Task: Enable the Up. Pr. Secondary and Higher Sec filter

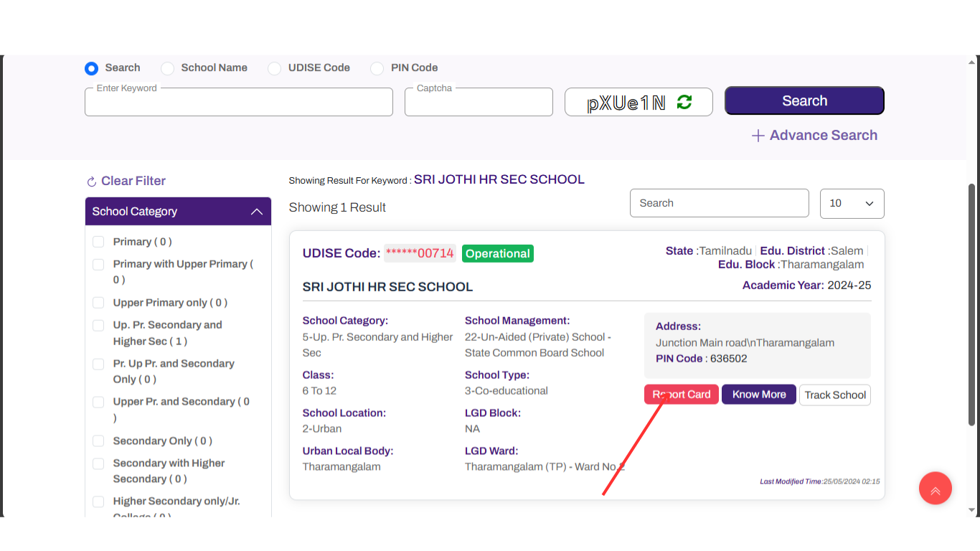Action: click(x=98, y=325)
